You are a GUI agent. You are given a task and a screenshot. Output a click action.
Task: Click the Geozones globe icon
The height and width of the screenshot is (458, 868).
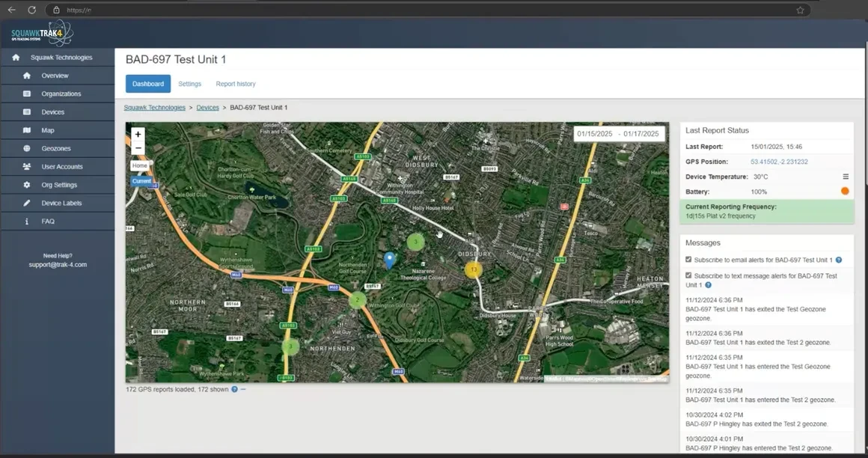[27, 148]
